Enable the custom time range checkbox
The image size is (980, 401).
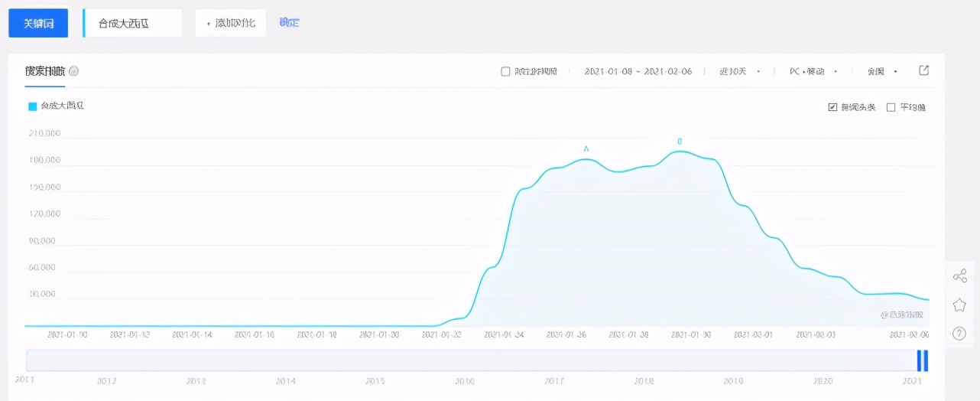click(505, 71)
